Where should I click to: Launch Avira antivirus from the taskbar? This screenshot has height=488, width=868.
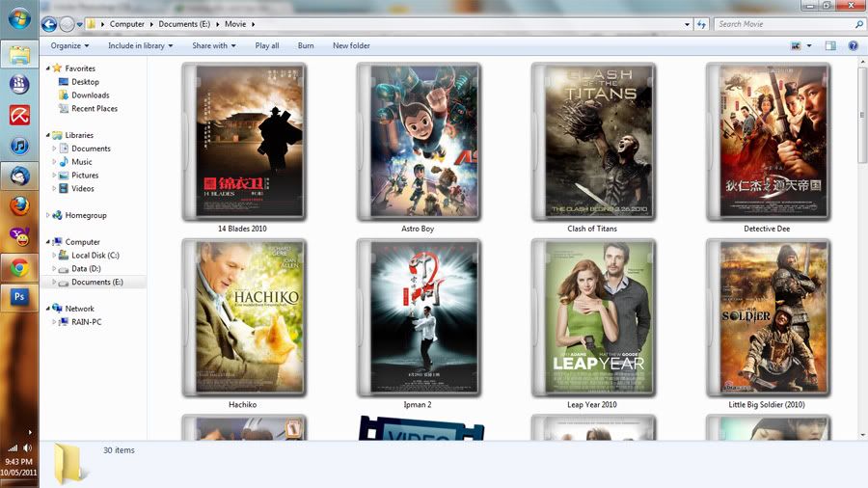coord(19,115)
